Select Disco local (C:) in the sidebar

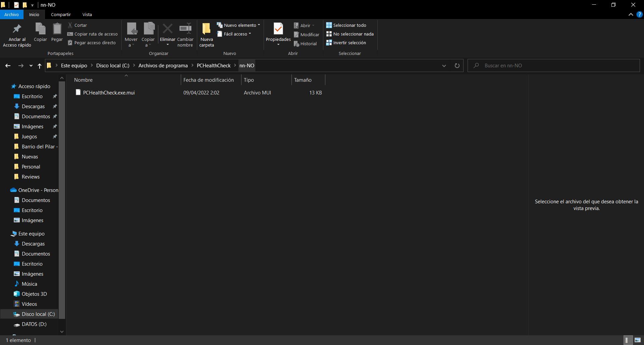click(x=38, y=314)
